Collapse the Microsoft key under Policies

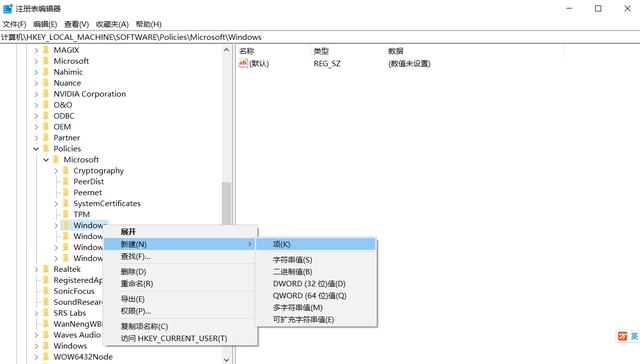[46, 160]
